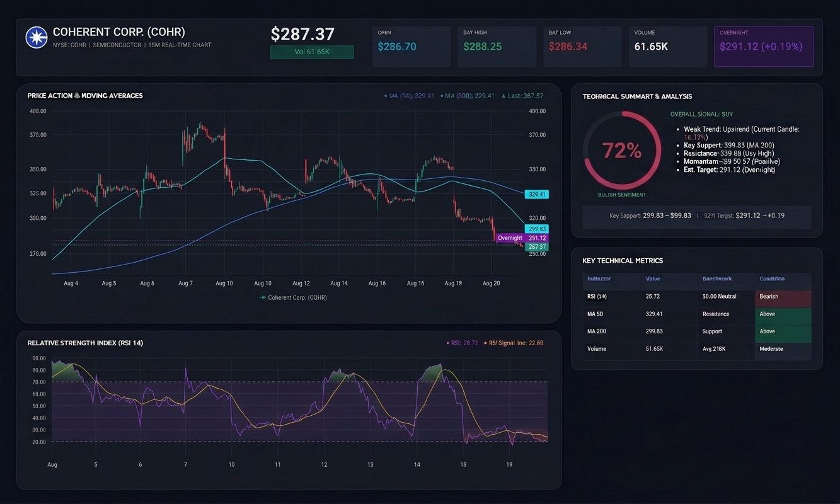Viewport: 840px width, 504px height.
Task: Click the Benchmark column header in metrics table
Action: 717,278
